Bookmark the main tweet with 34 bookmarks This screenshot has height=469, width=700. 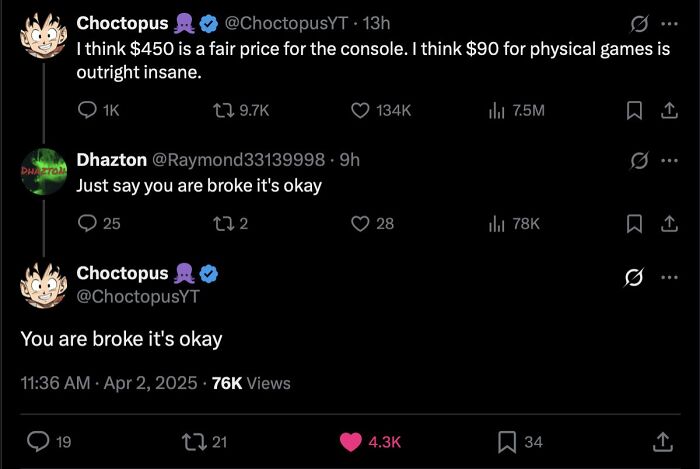[506, 441]
